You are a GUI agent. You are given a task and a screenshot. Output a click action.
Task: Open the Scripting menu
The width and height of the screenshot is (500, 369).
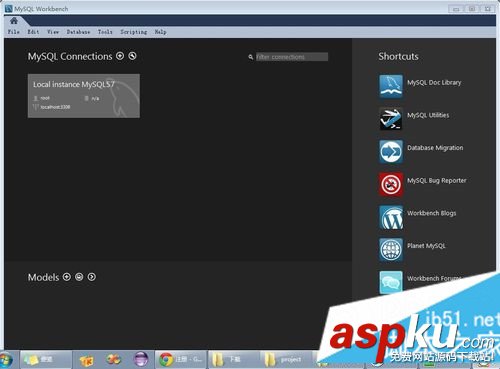coord(134,32)
